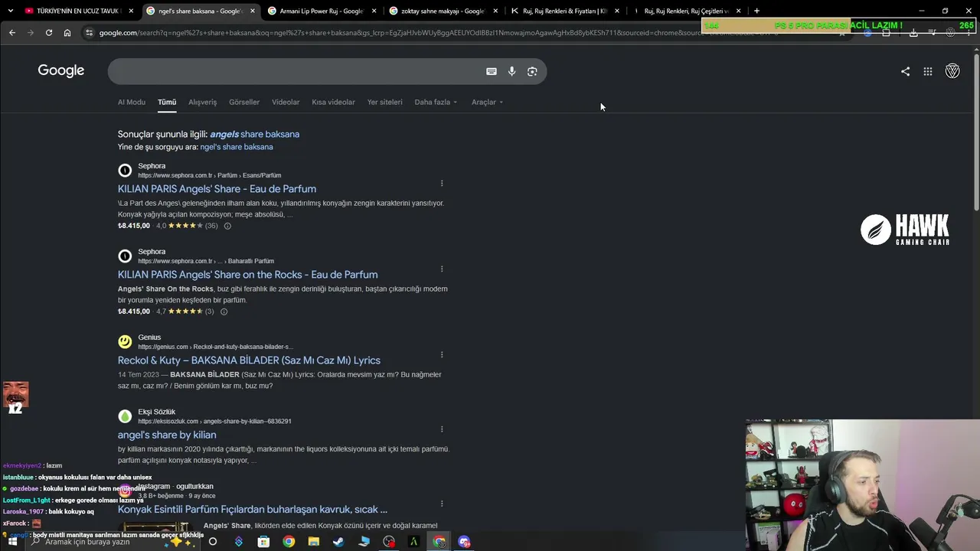Select the Kısa videolar search tab
Screen dimensions: 980x551
[333, 102]
